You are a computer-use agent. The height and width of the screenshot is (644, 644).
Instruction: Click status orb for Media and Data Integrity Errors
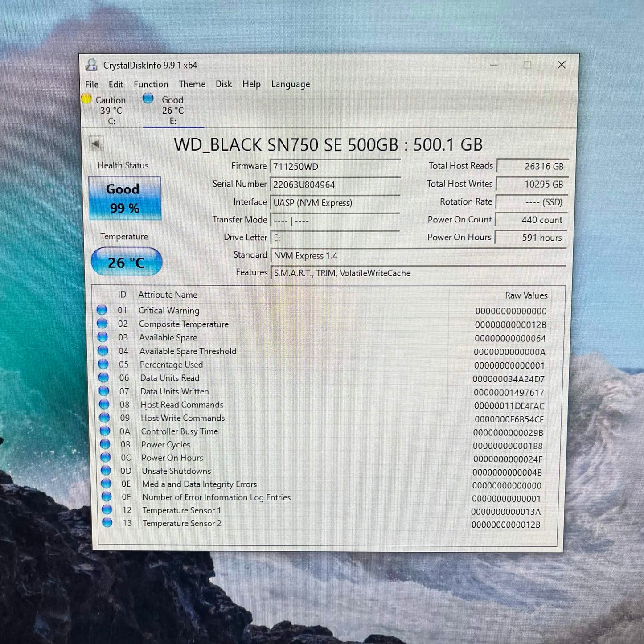point(106,483)
